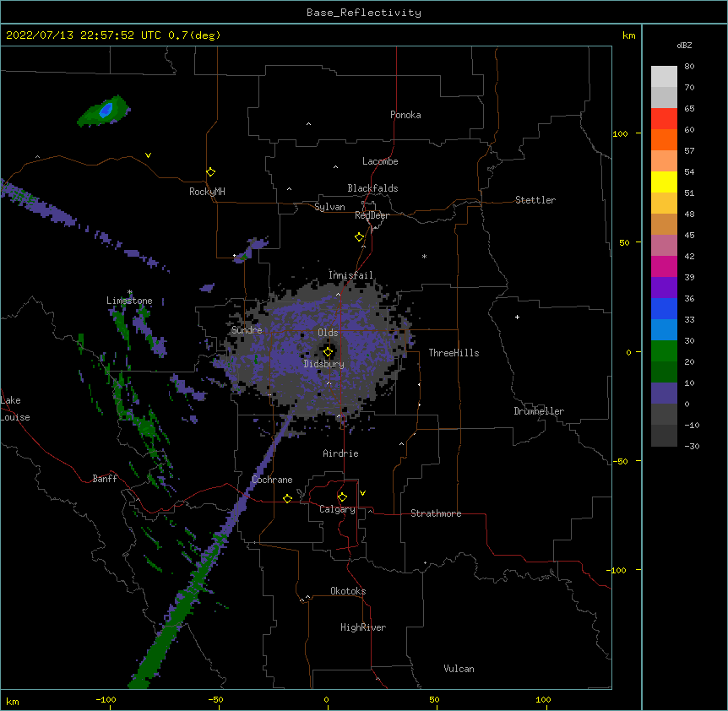Click the Stettler city label
The height and width of the screenshot is (711, 728).
point(535,200)
